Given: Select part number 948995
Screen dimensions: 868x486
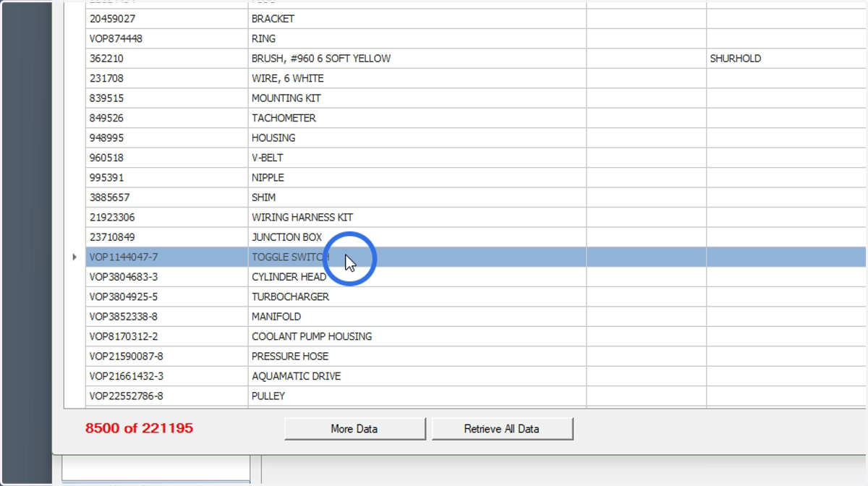Looking at the screenshot, I should pos(166,138).
